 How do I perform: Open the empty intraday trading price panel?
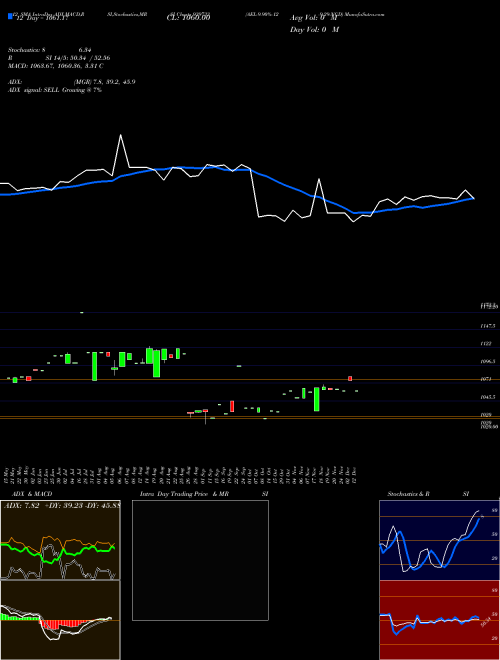[200, 560]
